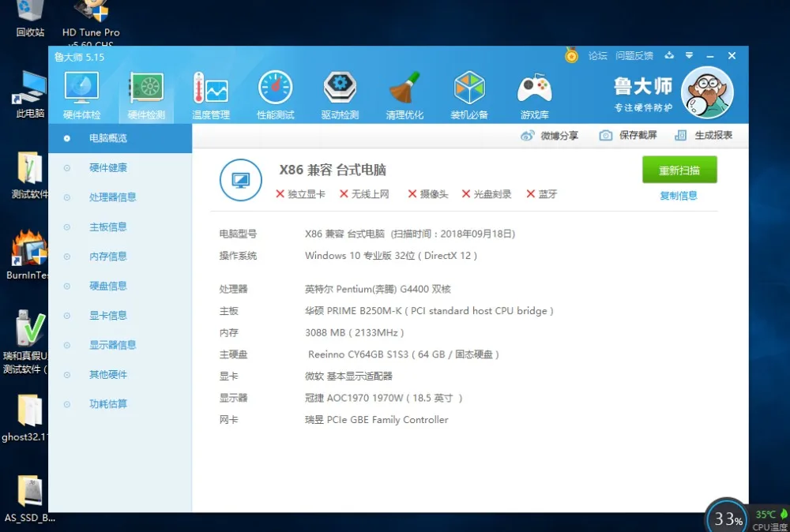Image resolution: width=790 pixels, height=532 pixels.
Task: Click 冠捷 AOC1970 1970W monitor value
Action: tap(383, 398)
